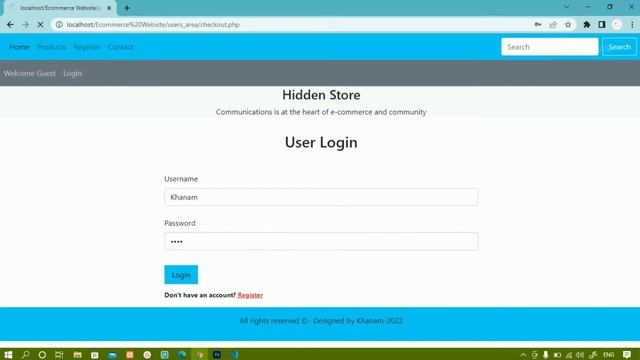Select the localhost Ecommerce Website tab
The image size is (640, 360).
59,8
